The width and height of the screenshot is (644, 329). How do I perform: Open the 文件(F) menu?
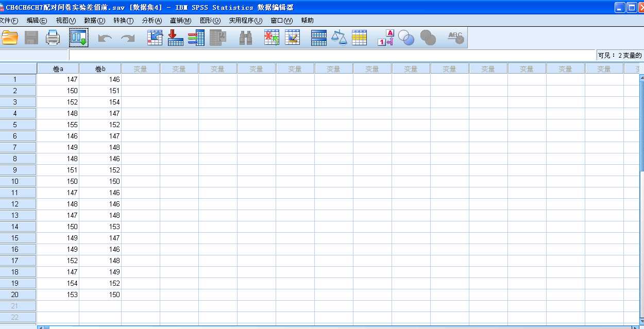[x=8, y=21]
